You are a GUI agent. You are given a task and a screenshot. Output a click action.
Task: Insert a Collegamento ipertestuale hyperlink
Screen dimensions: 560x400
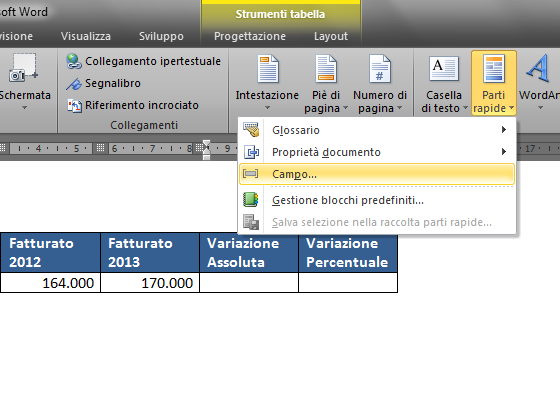[144, 61]
